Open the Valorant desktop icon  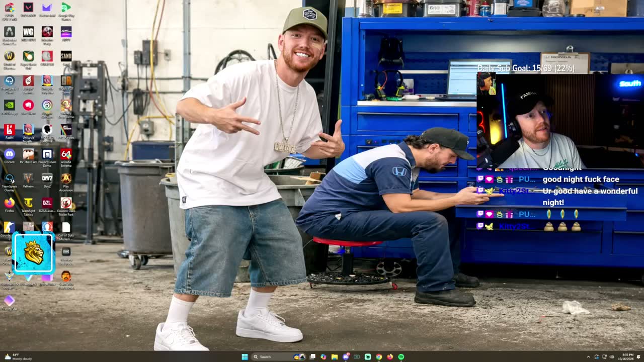click(28, 9)
